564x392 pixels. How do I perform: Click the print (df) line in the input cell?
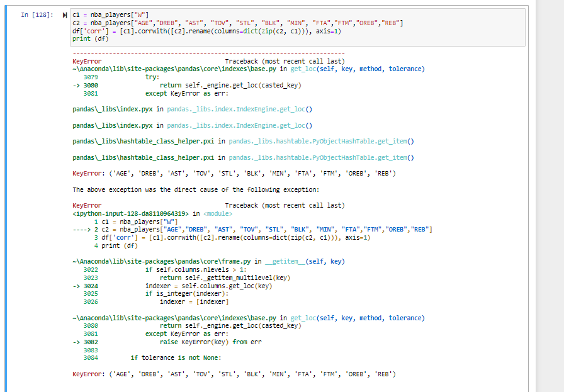pyautogui.click(x=90, y=38)
